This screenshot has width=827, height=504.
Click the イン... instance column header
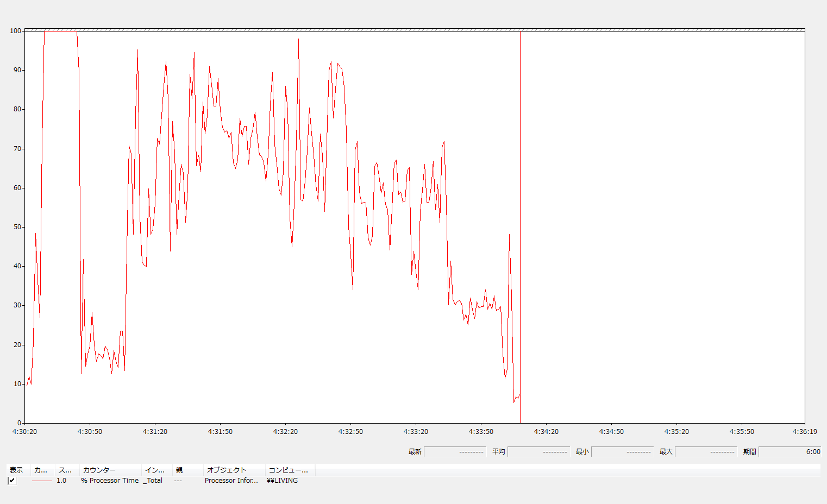click(x=156, y=470)
